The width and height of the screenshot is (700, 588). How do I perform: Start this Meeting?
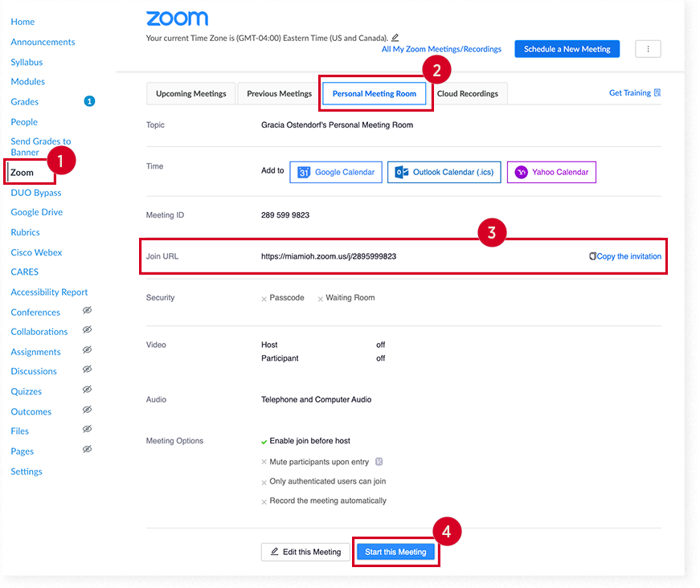click(x=395, y=552)
